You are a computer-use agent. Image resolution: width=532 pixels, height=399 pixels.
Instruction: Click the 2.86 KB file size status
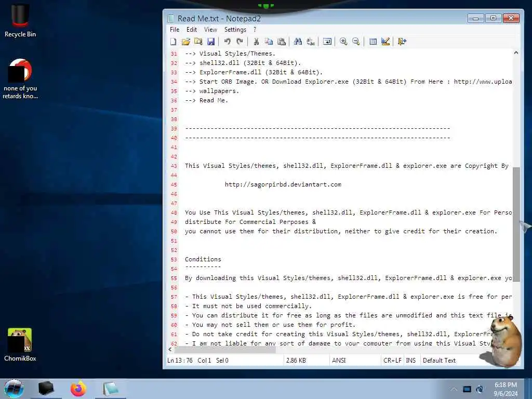[296, 361]
